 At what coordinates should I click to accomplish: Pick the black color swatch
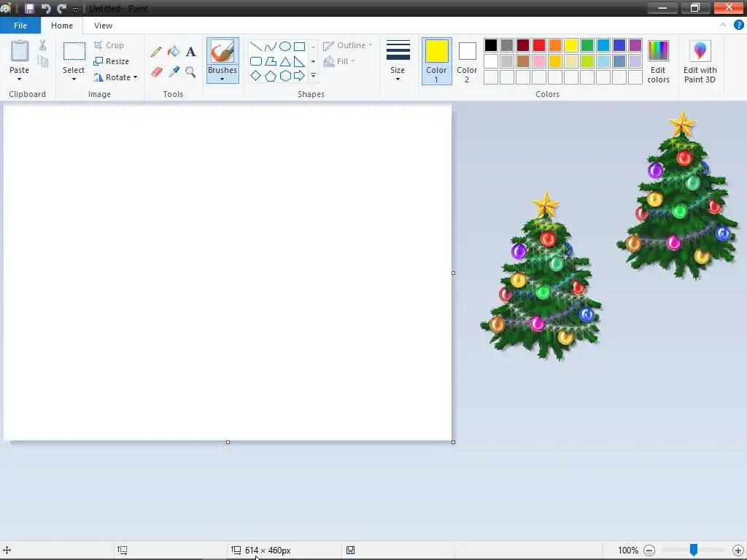(x=491, y=45)
